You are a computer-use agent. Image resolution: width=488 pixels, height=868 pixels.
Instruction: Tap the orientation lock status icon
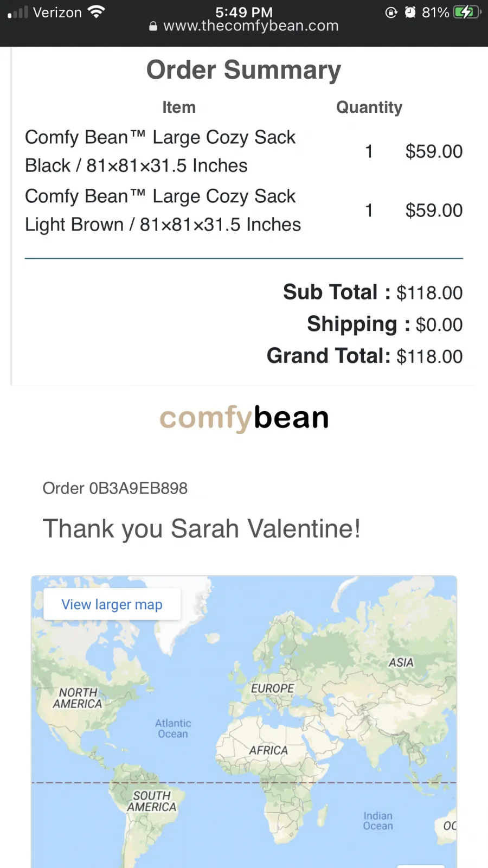pyautogui.click(x=391, y=12)
